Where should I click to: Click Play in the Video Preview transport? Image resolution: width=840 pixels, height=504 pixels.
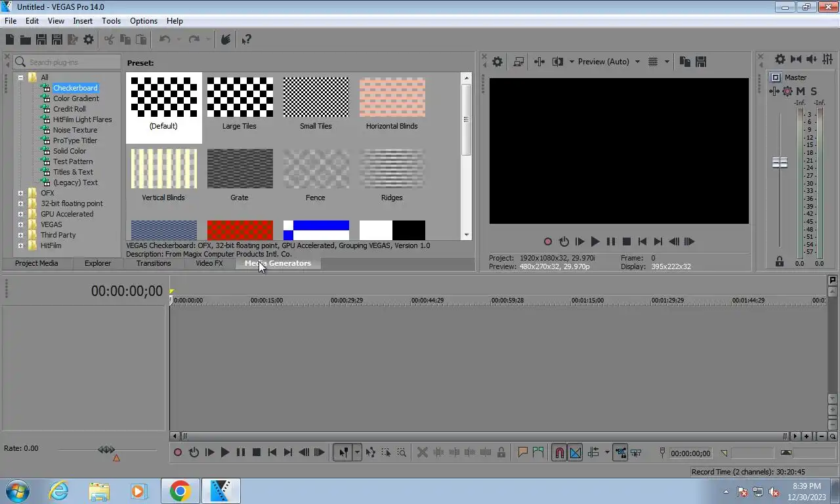click(595, 241)
